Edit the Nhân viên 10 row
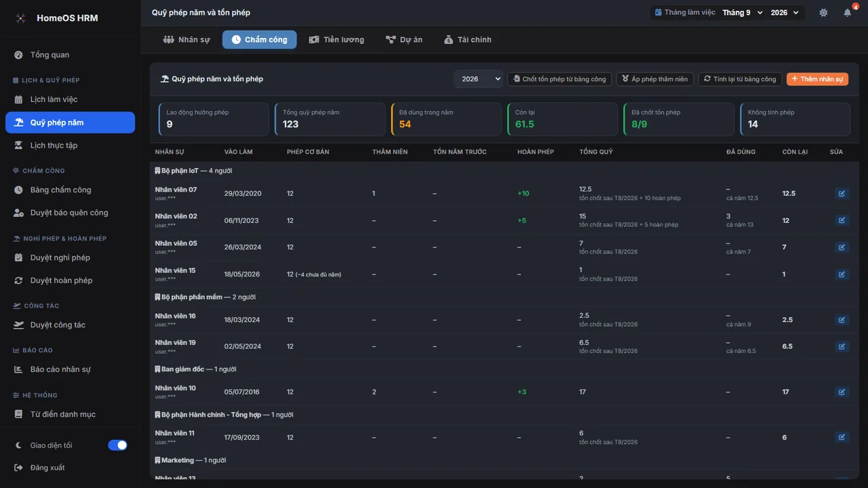The image size is (868, 488). (x=842, y=392)
